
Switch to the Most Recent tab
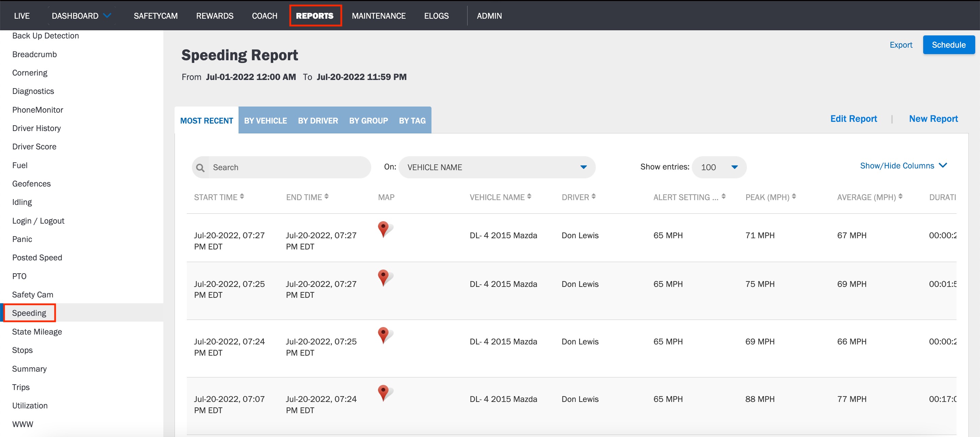click(x=207, y=121)
